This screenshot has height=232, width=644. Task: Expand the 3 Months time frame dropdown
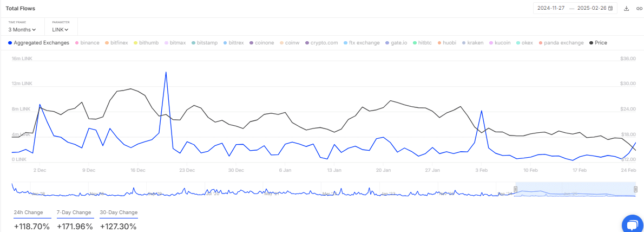(x=22, y=30)
